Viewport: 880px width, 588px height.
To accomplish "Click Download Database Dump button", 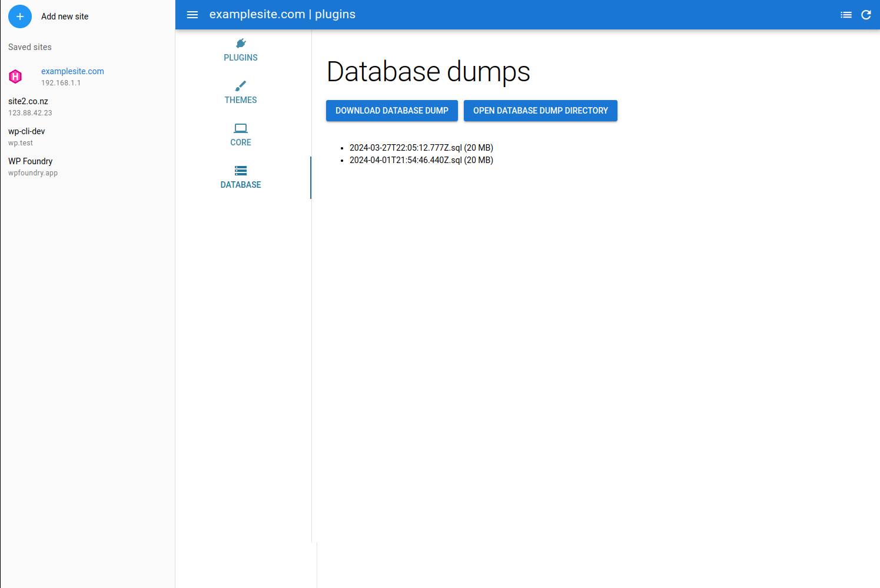I will 391,111.
